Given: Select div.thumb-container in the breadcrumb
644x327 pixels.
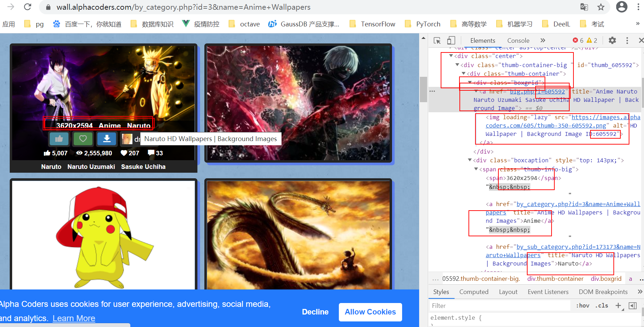Looking at the screenshot, I should (x=555, y=279).
